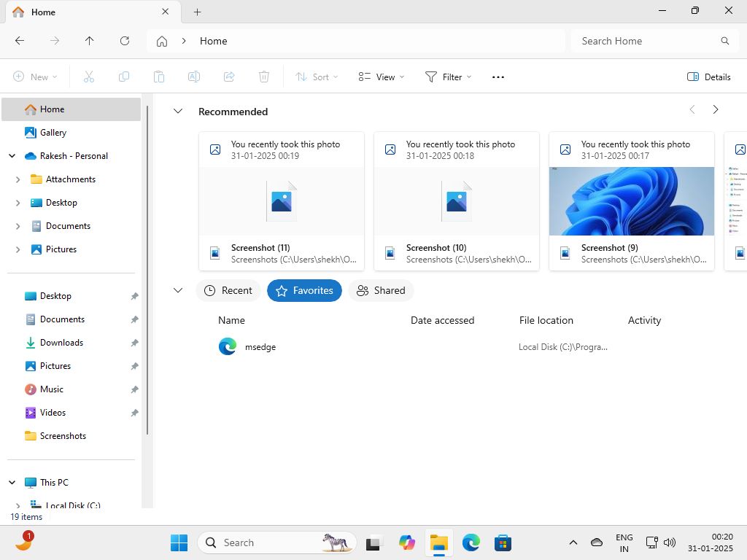
Task: Toggle the Details pane button
Action: tap(709, 77)
